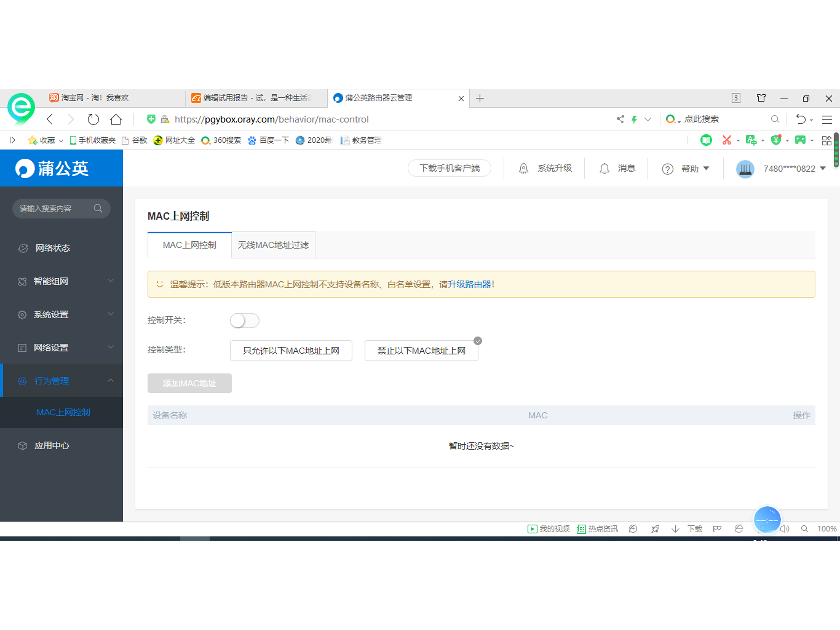
Task: Click the lightning speed mode icon
Action: pyautogui.click(x=634, y=119)
